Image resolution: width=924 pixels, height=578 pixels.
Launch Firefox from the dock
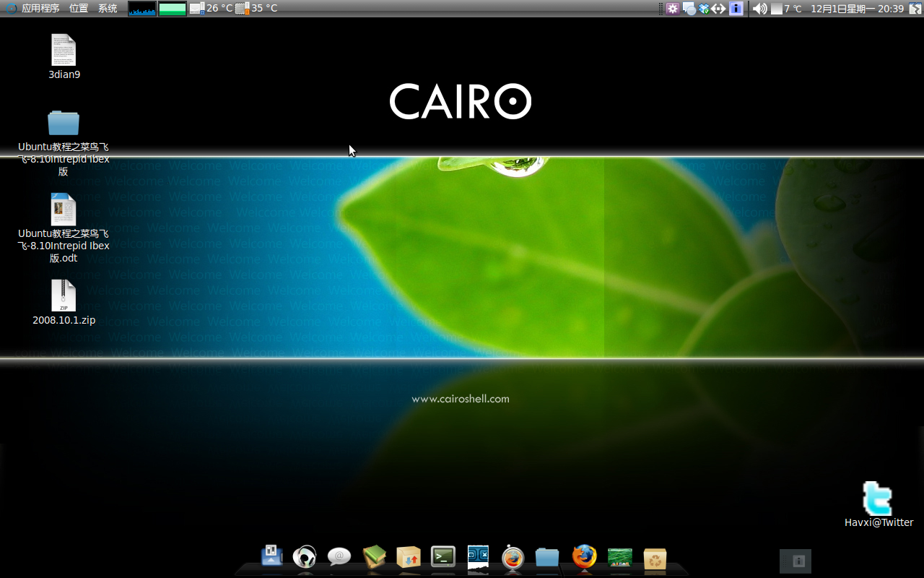pos(584,556)
